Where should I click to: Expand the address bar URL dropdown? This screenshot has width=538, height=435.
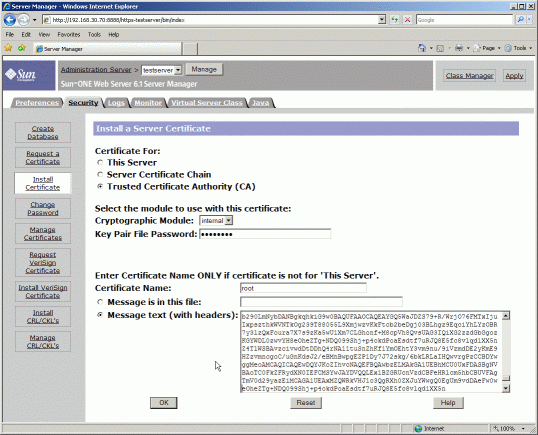(x=382, y=20)
